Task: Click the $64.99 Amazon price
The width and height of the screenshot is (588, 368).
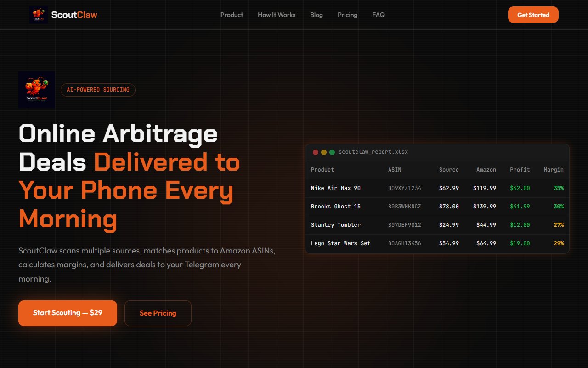Action: [486, 243]
